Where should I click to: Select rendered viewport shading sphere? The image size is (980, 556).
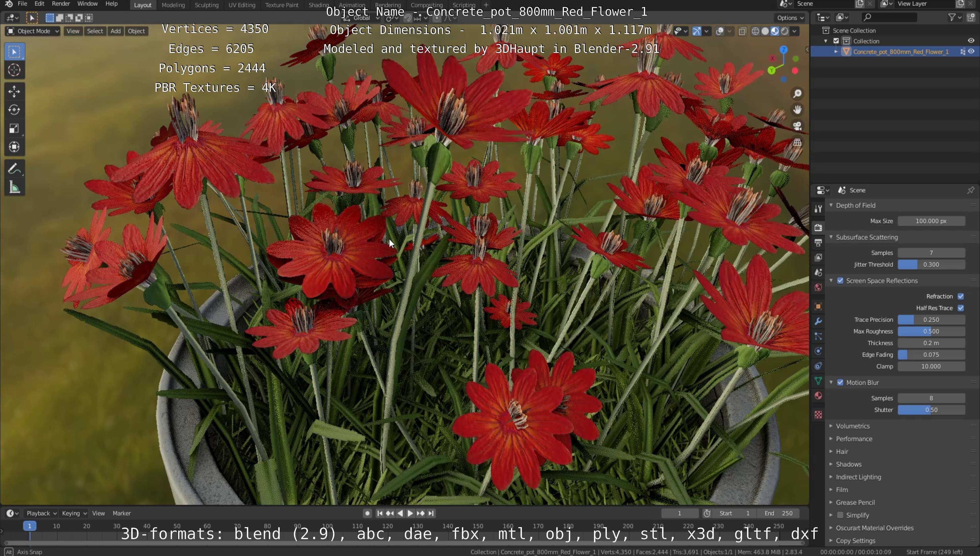pos(785,31)
